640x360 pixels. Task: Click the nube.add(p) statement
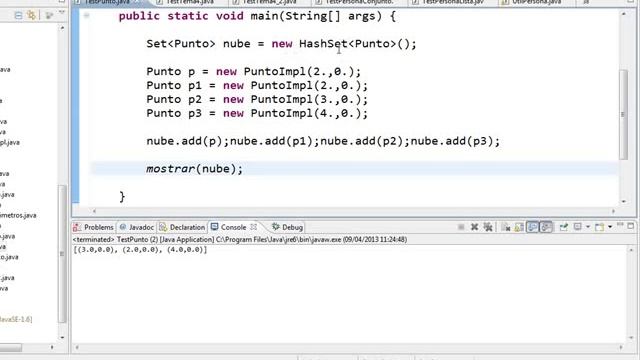click(188, 141)
